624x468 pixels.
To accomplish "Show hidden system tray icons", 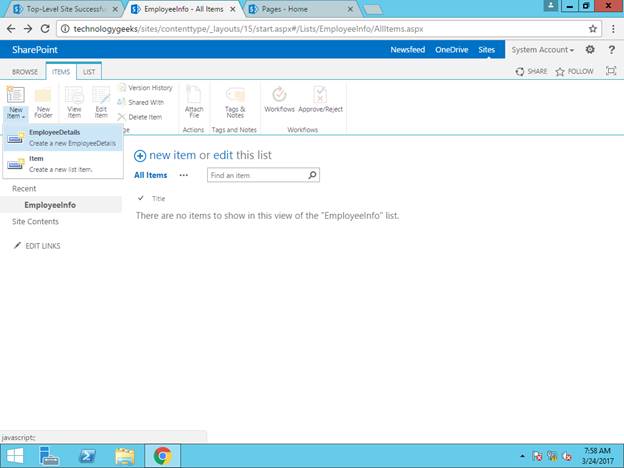I will 522,456.
